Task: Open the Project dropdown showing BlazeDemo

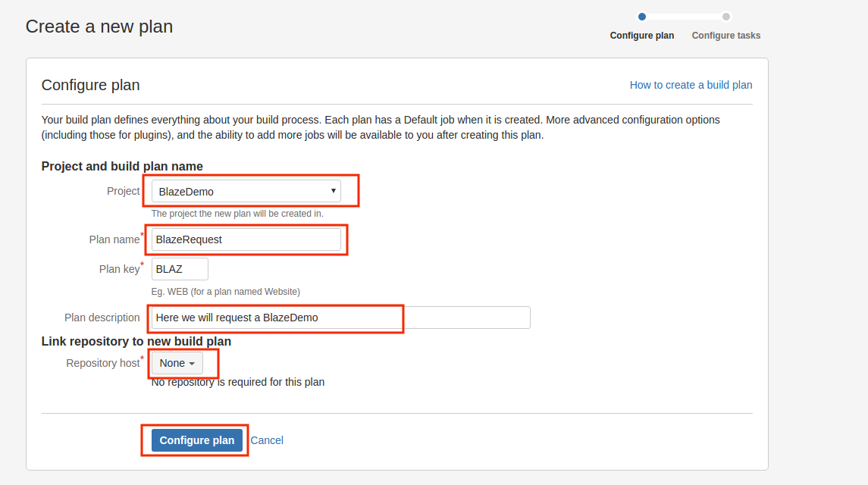Action: click(246, 191)
